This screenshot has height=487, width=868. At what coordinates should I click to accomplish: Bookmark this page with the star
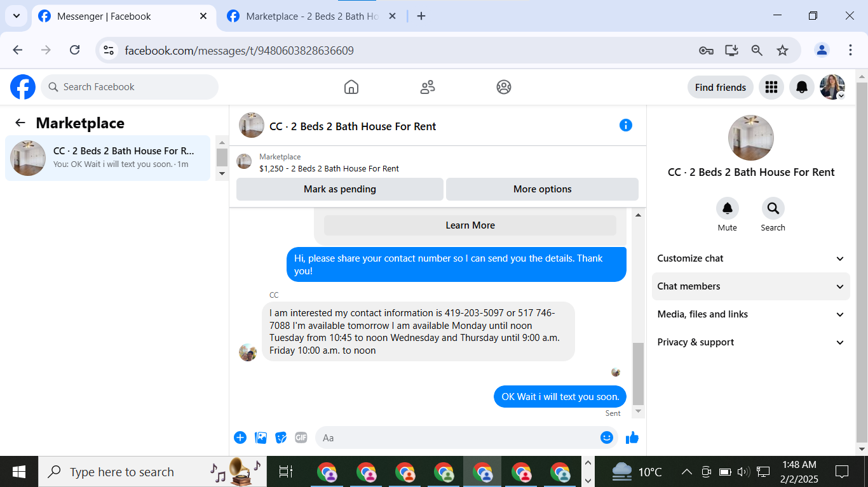(782, 50)
